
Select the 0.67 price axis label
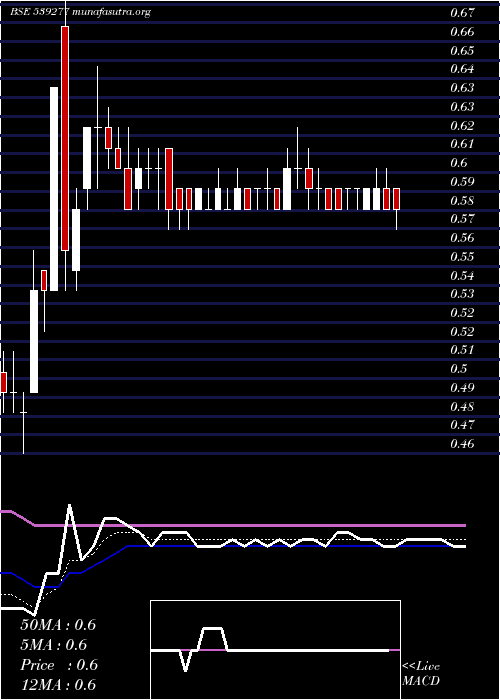point(462,13)
